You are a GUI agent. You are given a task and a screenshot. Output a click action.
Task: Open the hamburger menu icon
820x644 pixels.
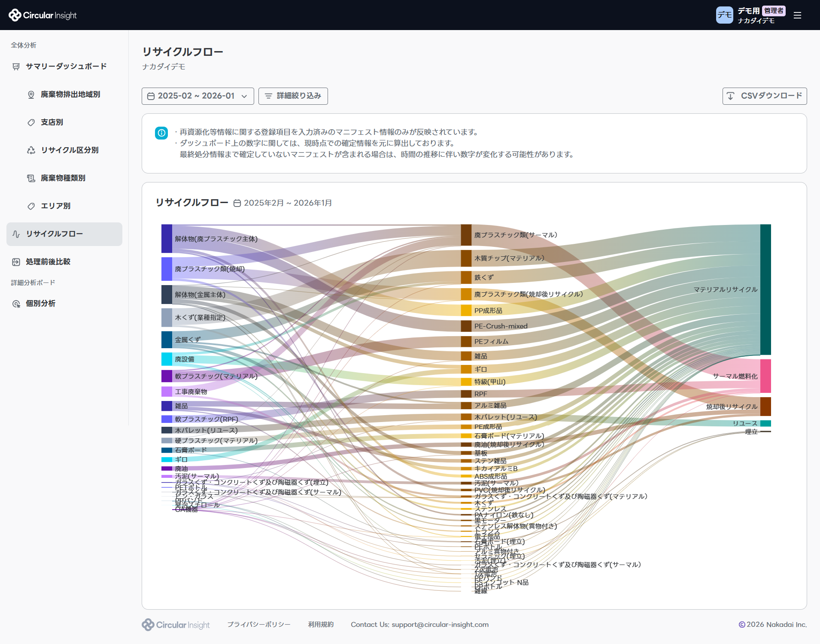[797, 15]
